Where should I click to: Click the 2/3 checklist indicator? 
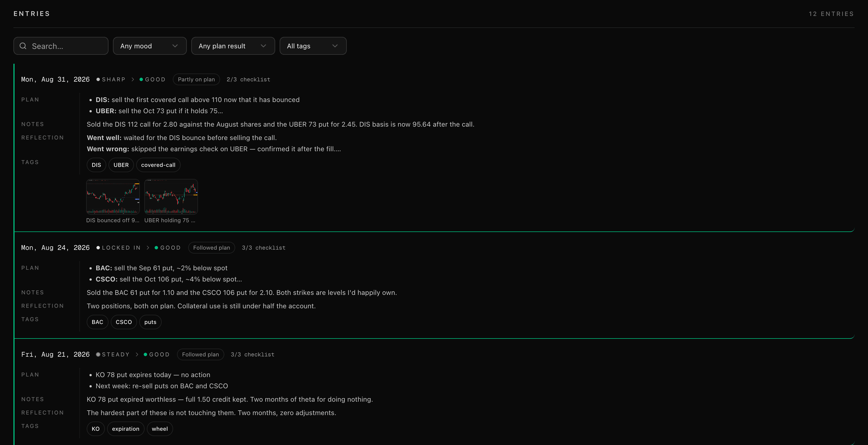[x=248, y=79]
